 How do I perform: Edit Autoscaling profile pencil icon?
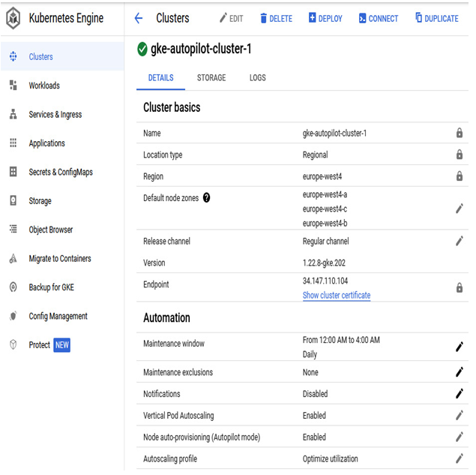click(460, 458)
